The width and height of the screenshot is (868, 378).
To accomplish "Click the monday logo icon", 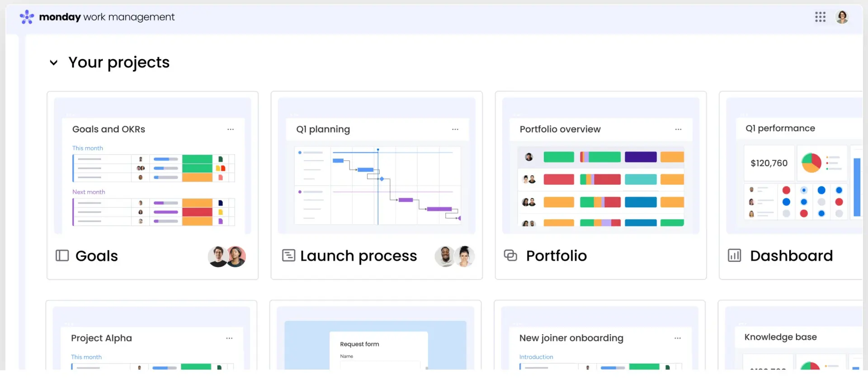I will pos(27,17).
